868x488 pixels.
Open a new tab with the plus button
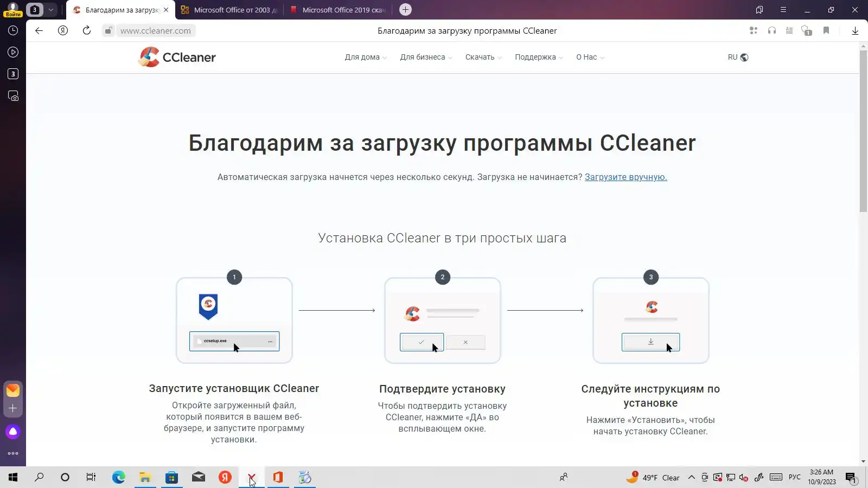point(405,10)
